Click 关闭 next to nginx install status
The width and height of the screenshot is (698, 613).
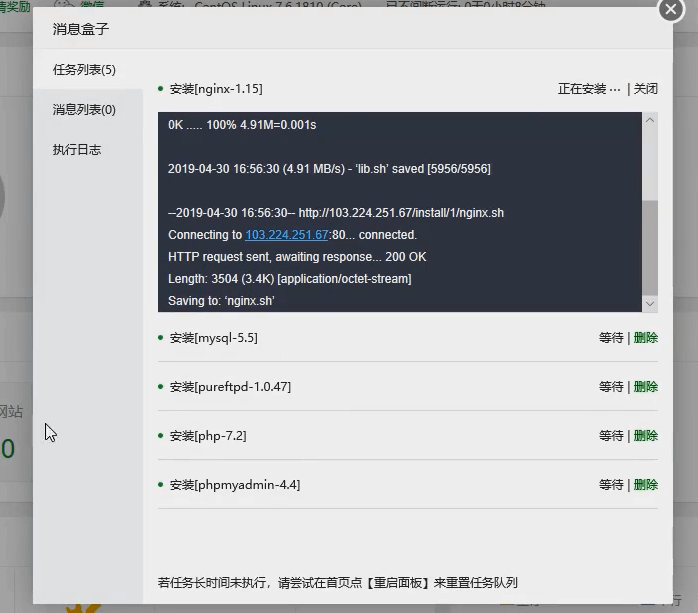645,89
